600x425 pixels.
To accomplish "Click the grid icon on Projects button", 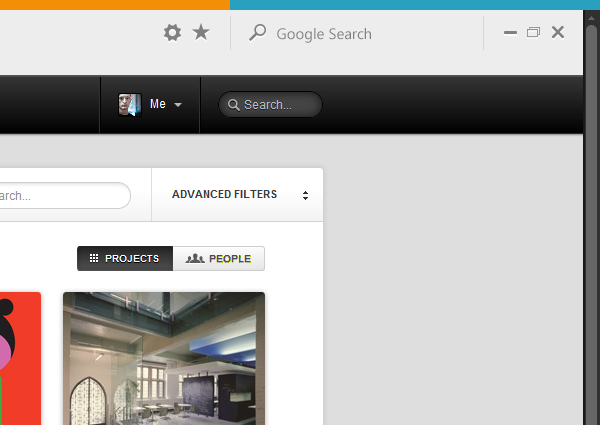I will tap(94, 258).
